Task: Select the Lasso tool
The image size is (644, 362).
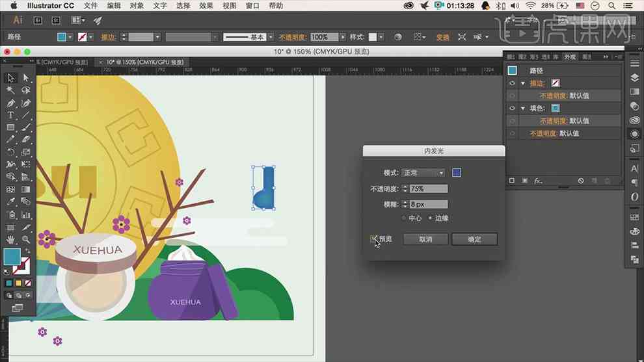Action: click(x=26, y=90)
